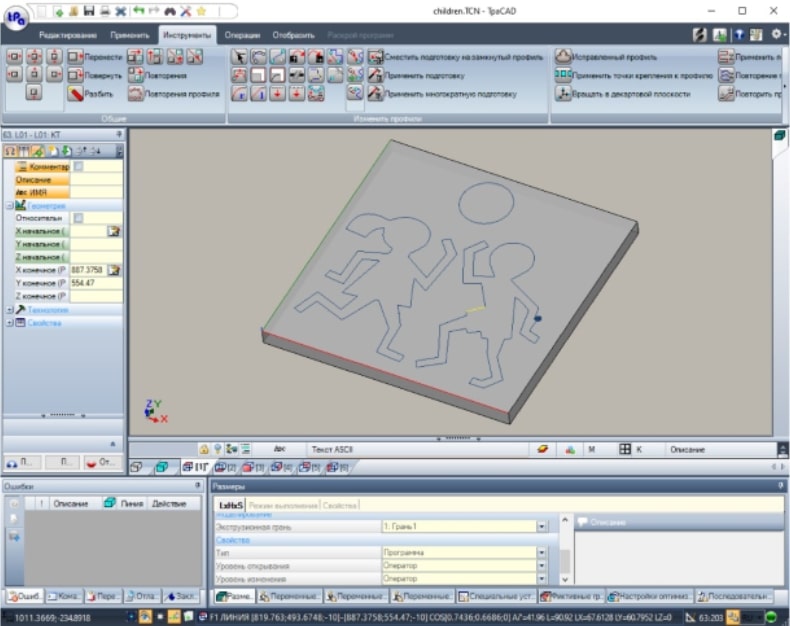Toggle the Относительн checkbox

click(78, 218)
